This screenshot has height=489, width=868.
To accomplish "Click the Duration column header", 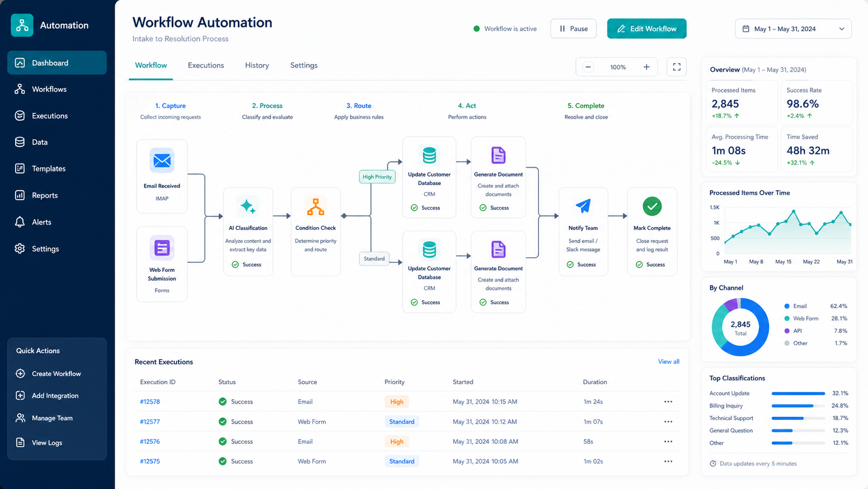I will (595, 382).
